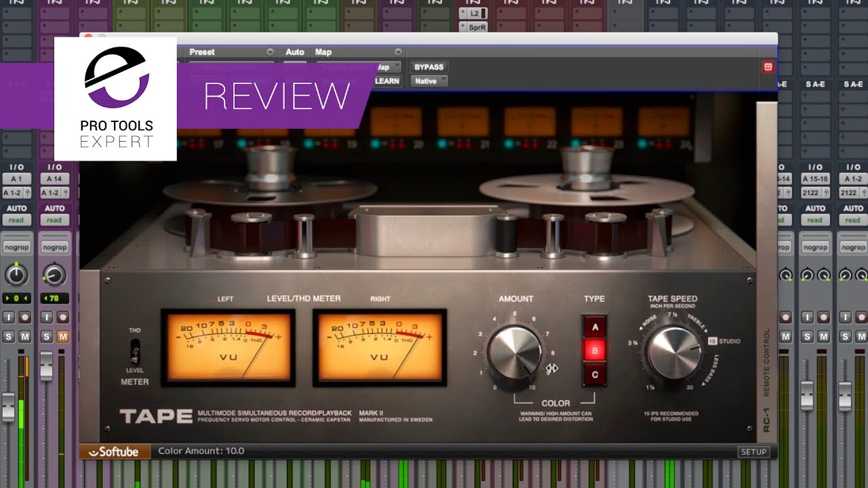The height and width of the screenshot is (488, 868).
Task: Click the Map header label
Action: coord(323,52)
